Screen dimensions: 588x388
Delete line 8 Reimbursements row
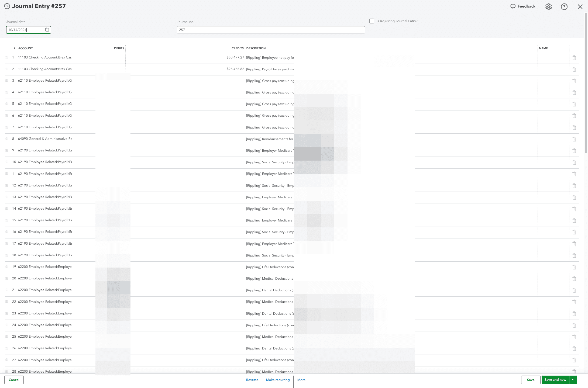(x=574, y=139)
